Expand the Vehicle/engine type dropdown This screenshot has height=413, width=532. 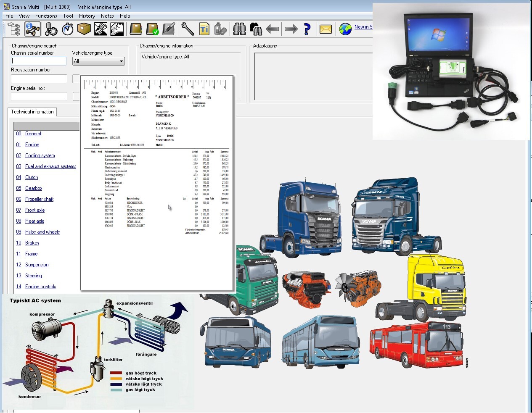(x=98, y=61)
